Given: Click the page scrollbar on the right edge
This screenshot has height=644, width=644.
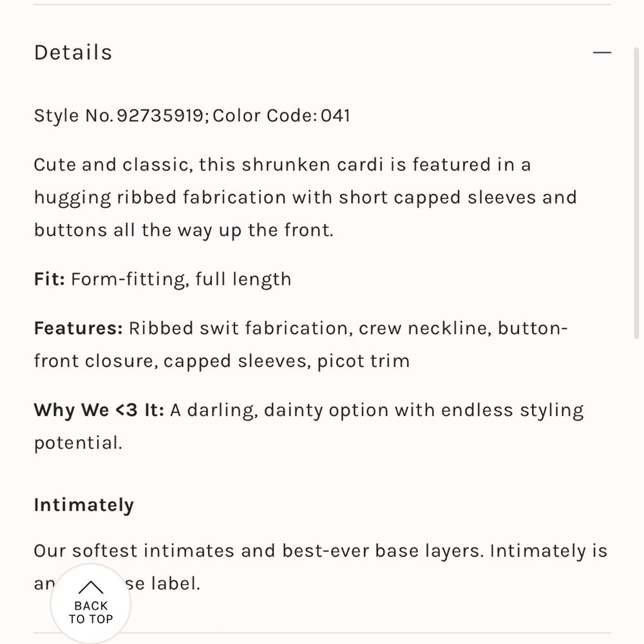Looking at the screenshot, I should coord(637,193).
